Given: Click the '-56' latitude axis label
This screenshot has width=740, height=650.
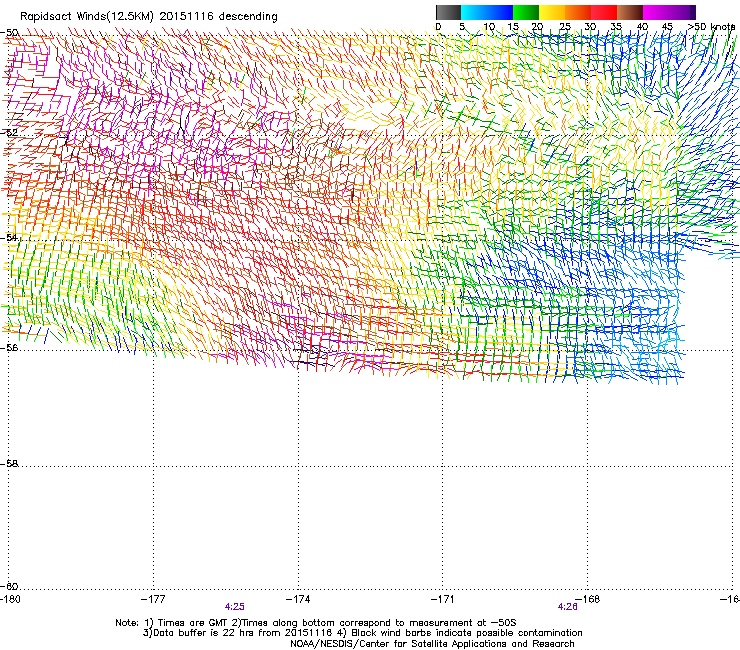Looking at the screenshot, I should click(x=9, y=347).
